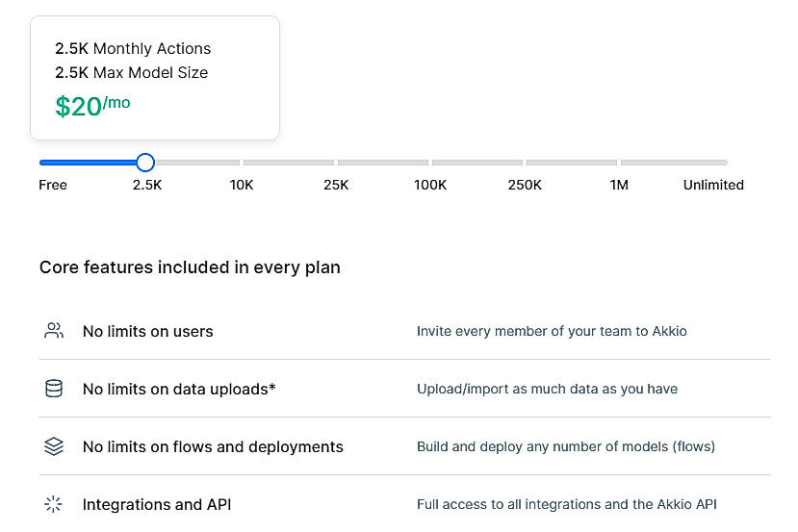Click the users icon beside No limits on users

(54, 331)
